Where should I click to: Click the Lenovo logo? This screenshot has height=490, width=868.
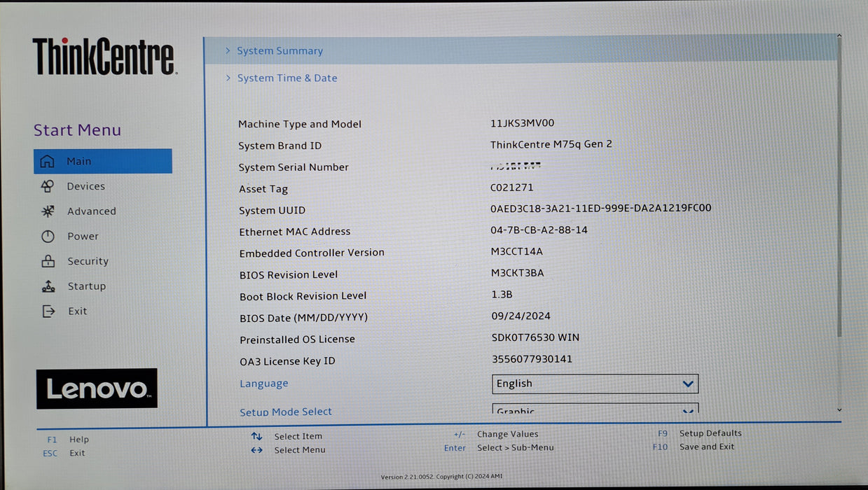97,388
